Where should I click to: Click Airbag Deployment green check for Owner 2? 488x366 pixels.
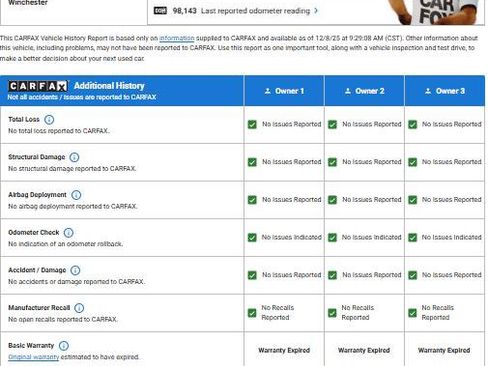pos(332,200)
